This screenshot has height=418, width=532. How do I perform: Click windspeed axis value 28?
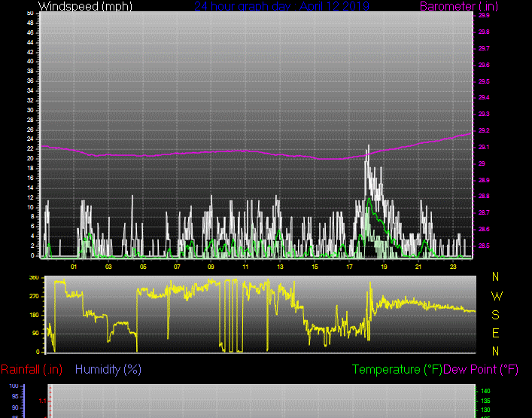(30, 120)
